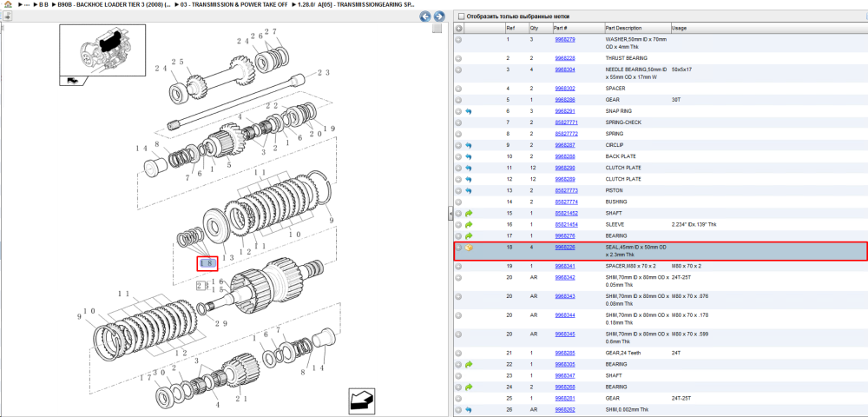Screen dimensions: 868x417
Task: Click callout 23 next to the long shaft
Action: [323, 73]
